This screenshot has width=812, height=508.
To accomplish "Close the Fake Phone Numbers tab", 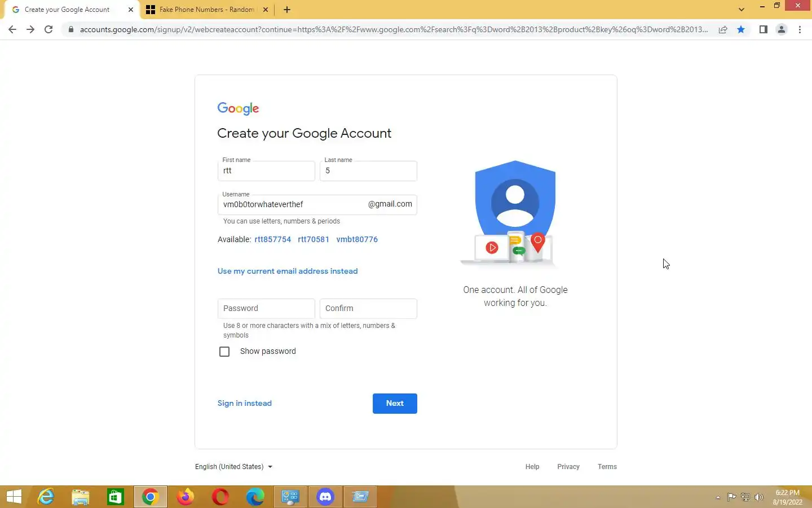I will click(x=266, y=10).
